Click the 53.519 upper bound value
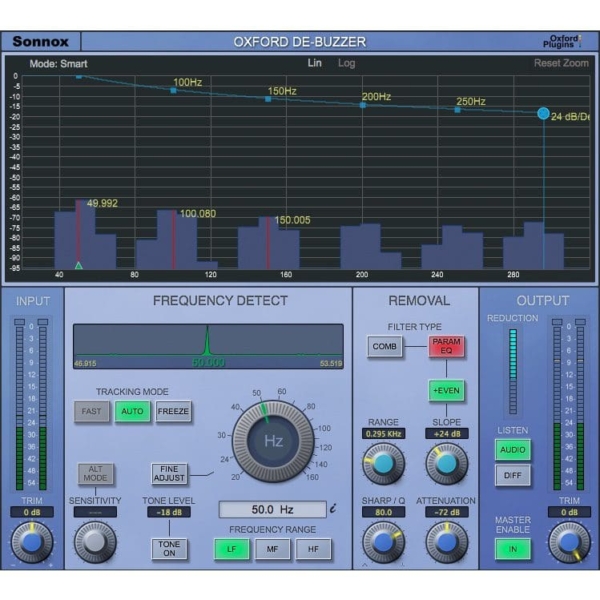600x600 pixels. (x=331, y=364)
